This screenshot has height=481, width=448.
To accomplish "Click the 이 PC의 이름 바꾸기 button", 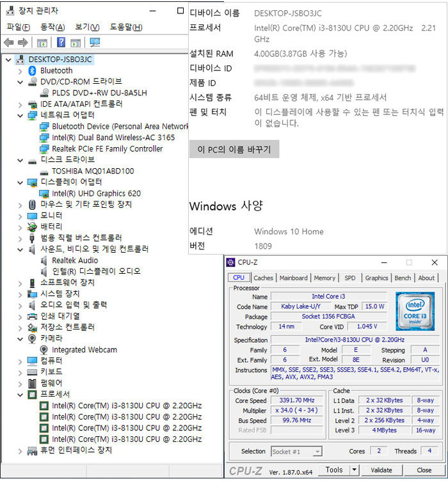I will coord(234,150).
